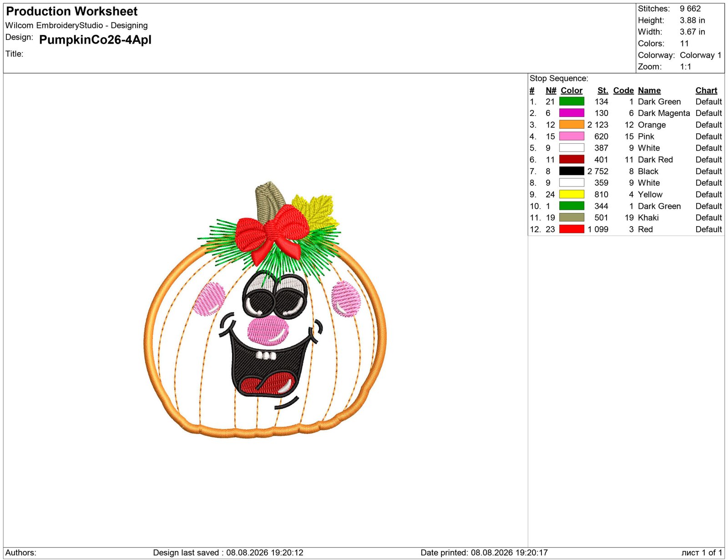
Task: Click the page indicator 'лист 1 of 1'
Action: tap(702, 553)
